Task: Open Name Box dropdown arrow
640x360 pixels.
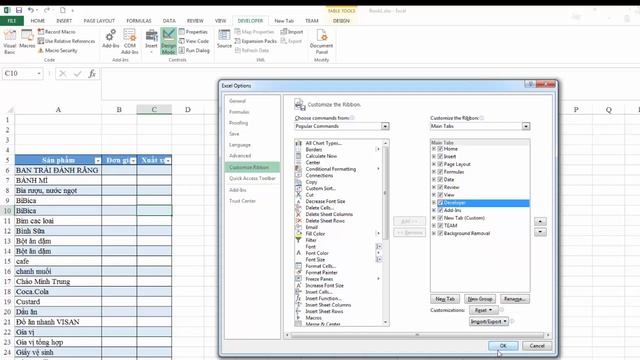Action: point(39,74)
